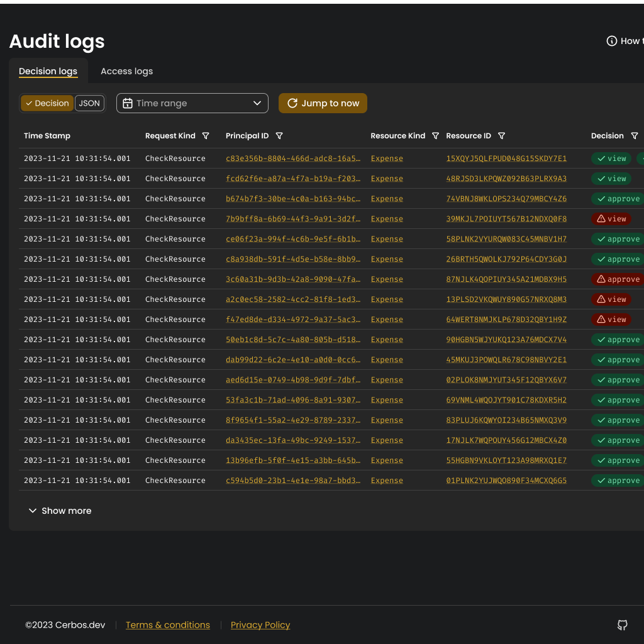644x644 pixels.
Task: Open the Resource Kind column filter
Action: click(x=435, y=136)
